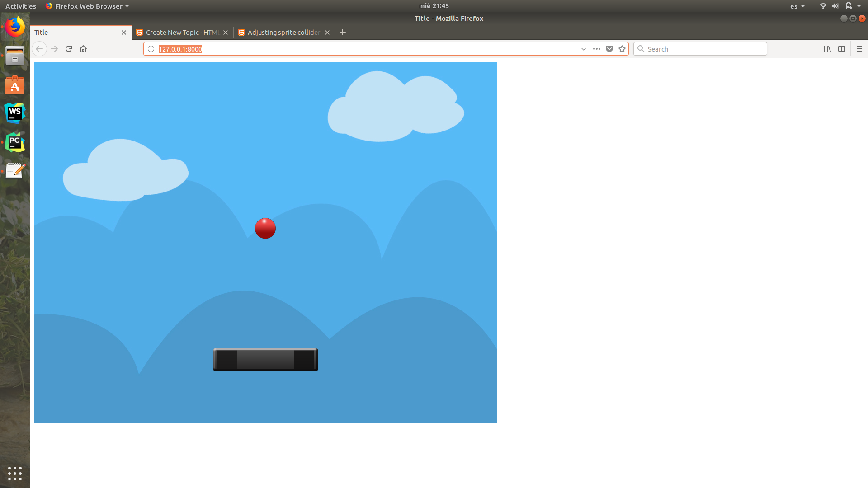This screenshot has height=488, width=868.
Task: Launch Firefox from the dock
Action: 15,27
